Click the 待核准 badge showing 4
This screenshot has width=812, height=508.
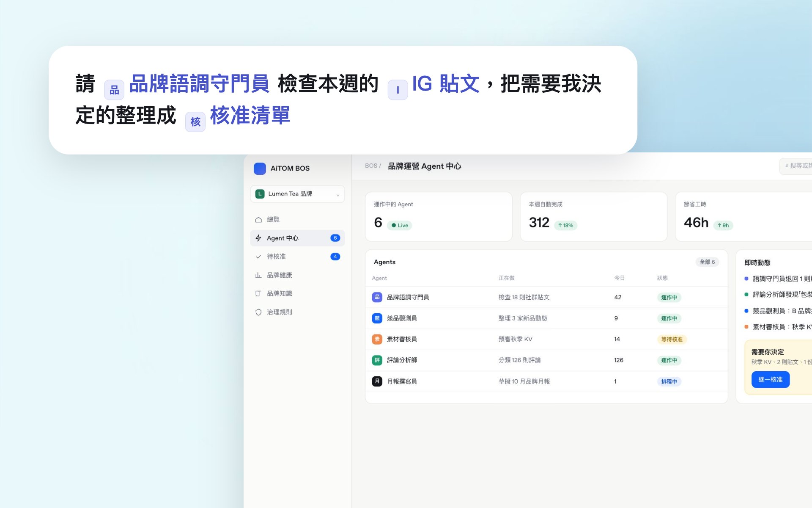tap(335, 257)
